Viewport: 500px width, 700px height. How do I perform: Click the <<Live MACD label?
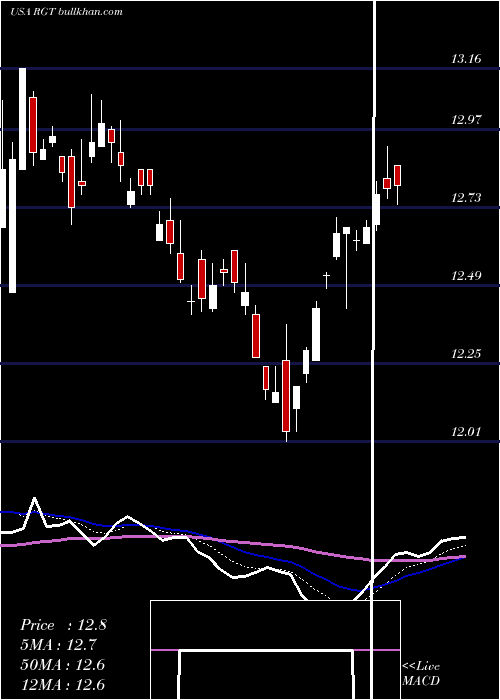pos(421,674)
